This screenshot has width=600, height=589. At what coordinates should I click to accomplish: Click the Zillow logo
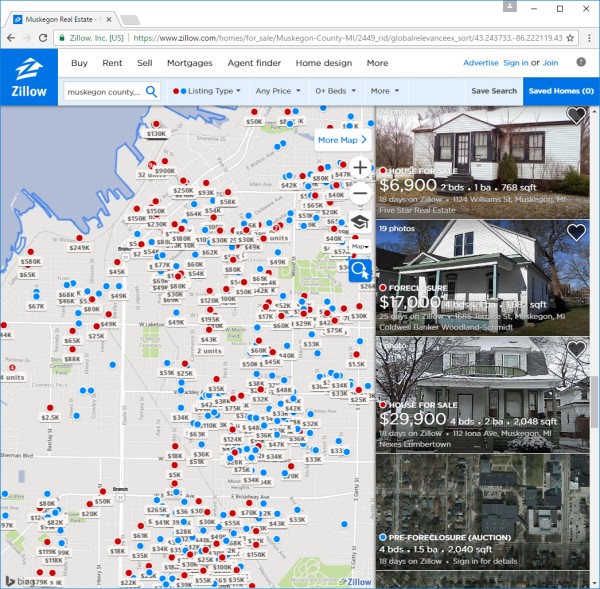(x=29, y=77)
